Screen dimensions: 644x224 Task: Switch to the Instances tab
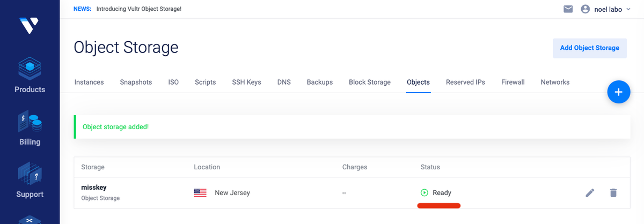(x=89, y=82)
